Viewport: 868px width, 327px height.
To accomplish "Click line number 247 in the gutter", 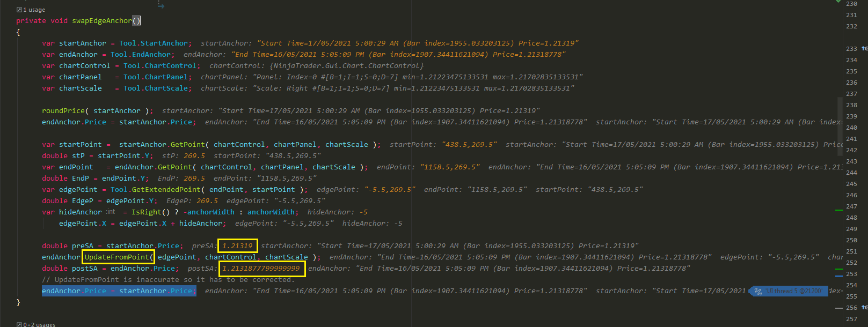I will [851, 206].
